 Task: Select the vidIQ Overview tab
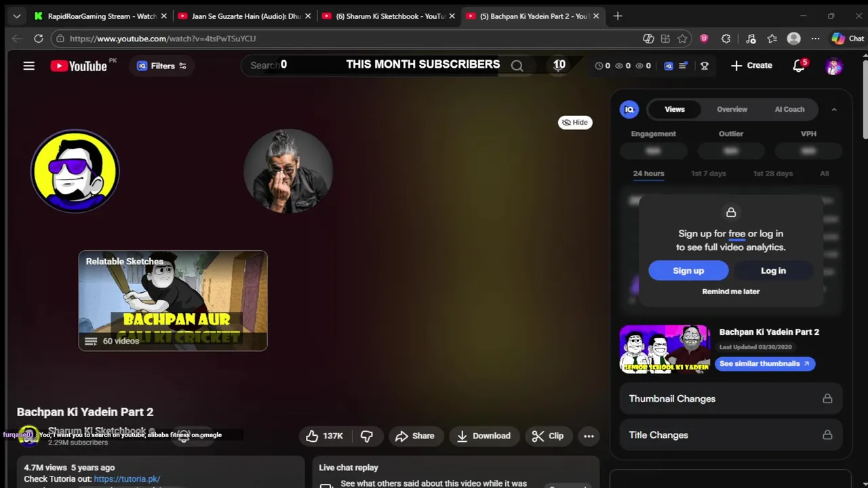[732, 109]
